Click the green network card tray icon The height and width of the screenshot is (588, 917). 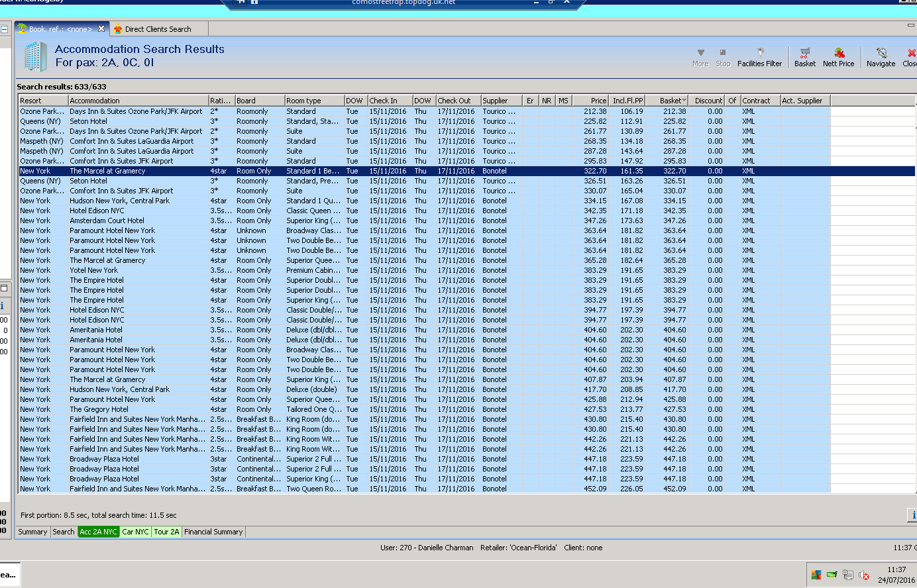coord(832,575)
